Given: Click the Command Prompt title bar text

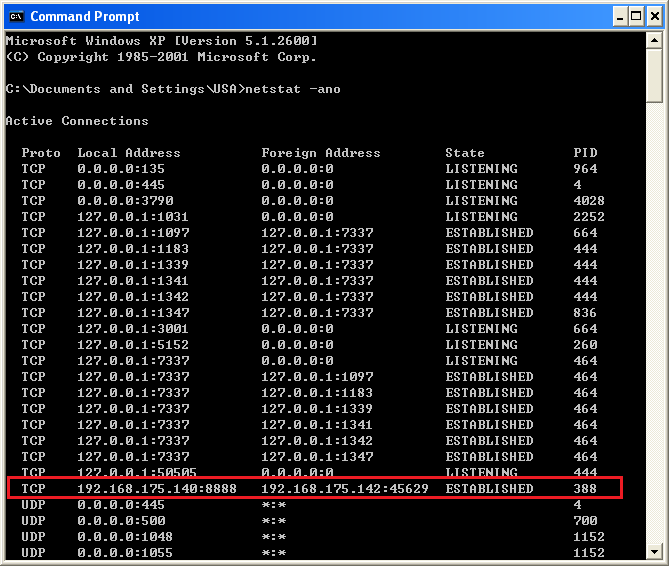Looking at the screenshot, I should [85, 16].
